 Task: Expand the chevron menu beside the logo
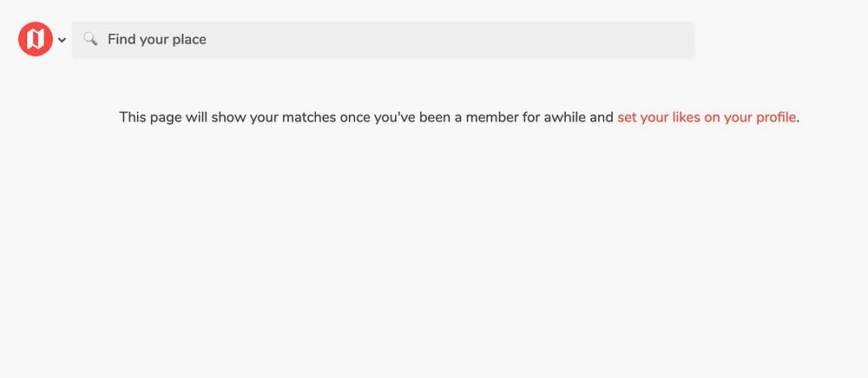coord(62,40)
